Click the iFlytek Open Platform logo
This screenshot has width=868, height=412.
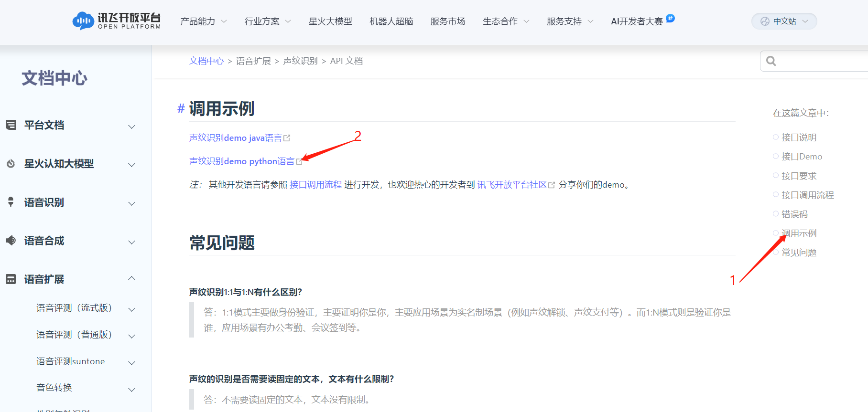pos(117,21)
